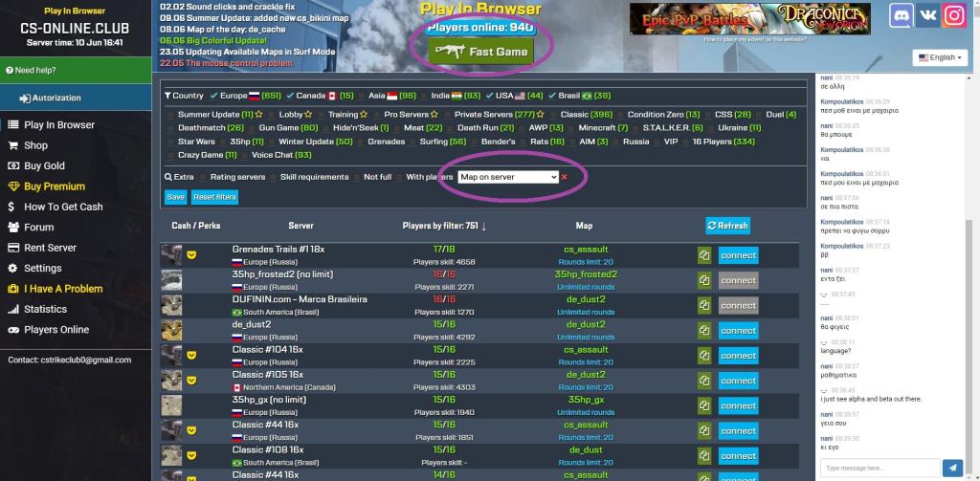Copy address icon for Grenades Trails server
980x481 pixels.
704,255
